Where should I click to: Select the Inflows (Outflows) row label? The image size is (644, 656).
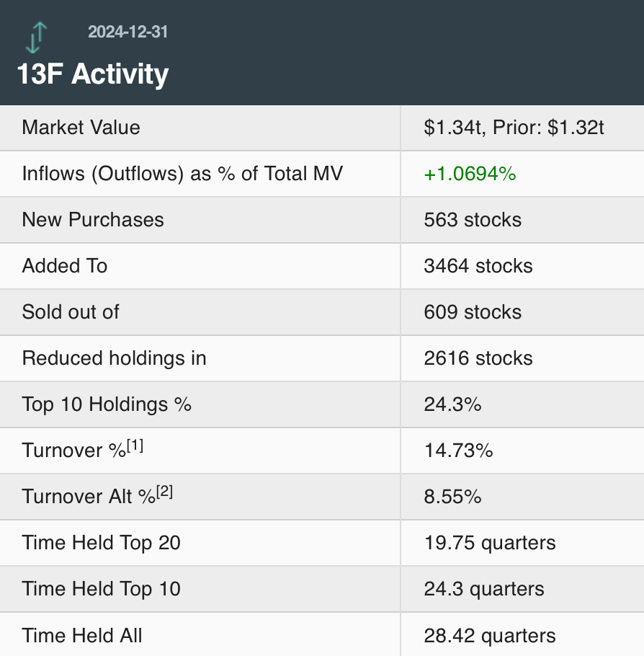182,174
